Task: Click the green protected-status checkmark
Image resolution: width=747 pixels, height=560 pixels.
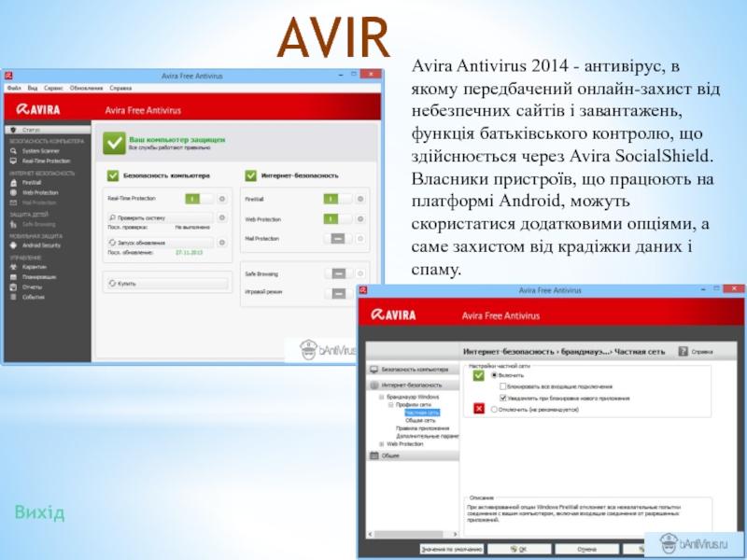Action: pos(114,143)
